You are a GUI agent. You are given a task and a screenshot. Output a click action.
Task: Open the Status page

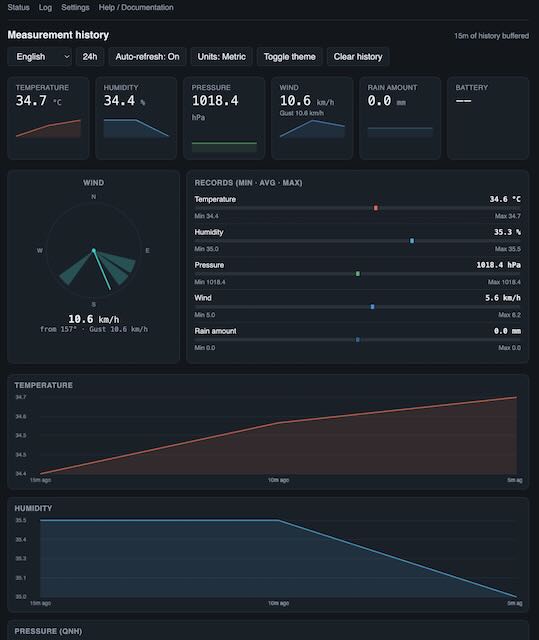pos(18,7)
